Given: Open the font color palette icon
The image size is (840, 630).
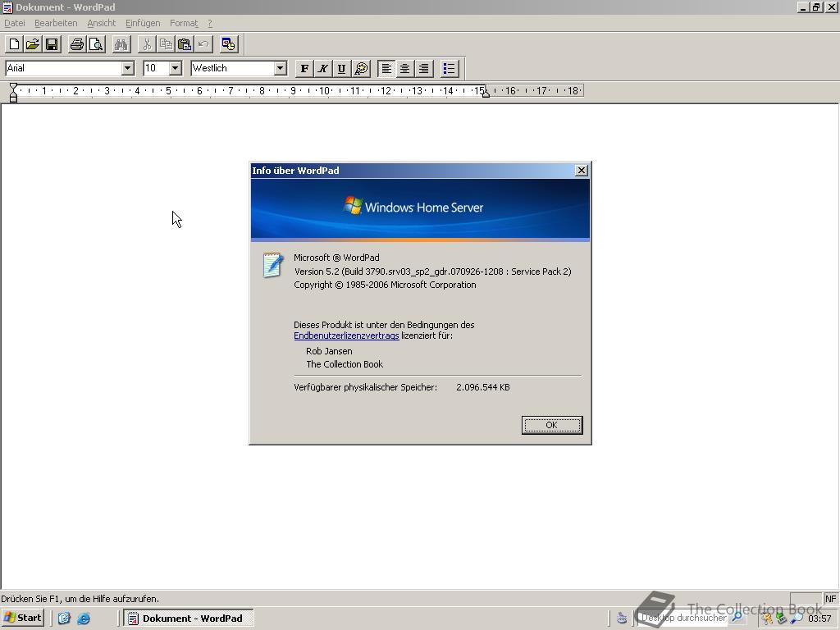Looking at the screenshot, I should (362, 69).
